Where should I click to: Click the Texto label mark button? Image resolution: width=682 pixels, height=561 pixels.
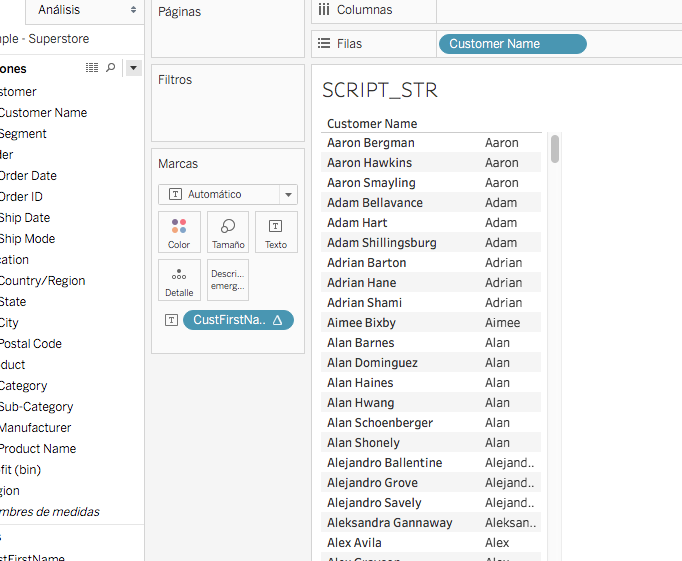coord(276,232)
